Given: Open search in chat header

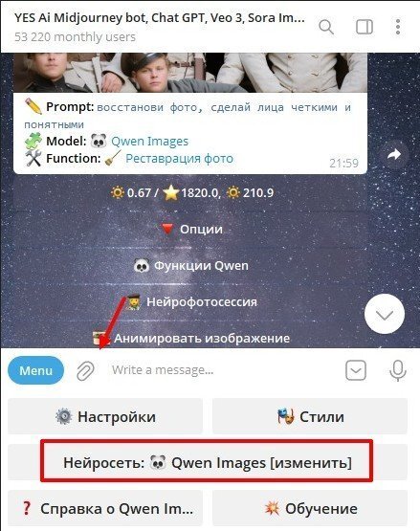Looking at the screenshot, I should [326, 27].
